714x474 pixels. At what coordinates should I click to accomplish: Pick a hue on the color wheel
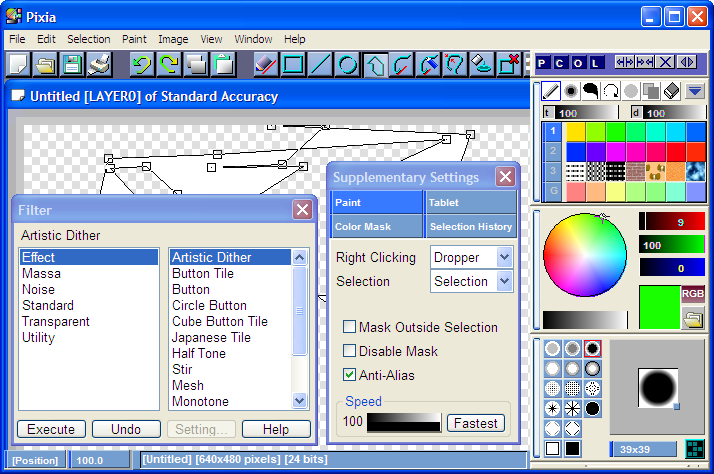point(585,255)
